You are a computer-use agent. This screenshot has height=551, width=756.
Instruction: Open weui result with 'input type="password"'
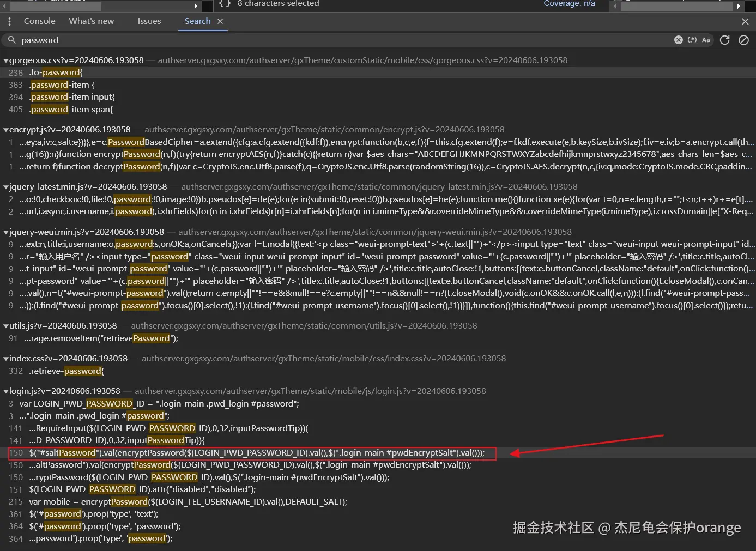click(x=378, y=257)
